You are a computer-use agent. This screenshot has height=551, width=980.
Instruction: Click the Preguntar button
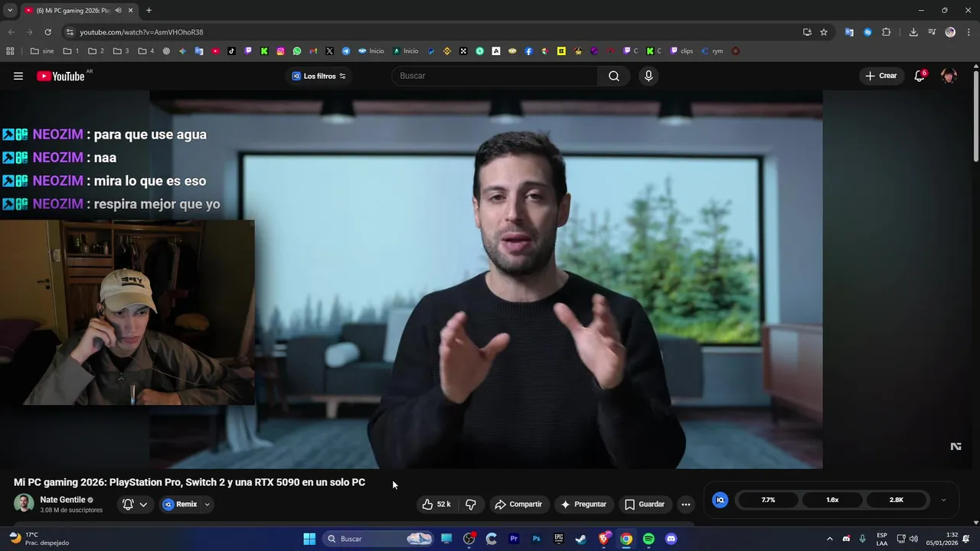click(x=583, y=504)
